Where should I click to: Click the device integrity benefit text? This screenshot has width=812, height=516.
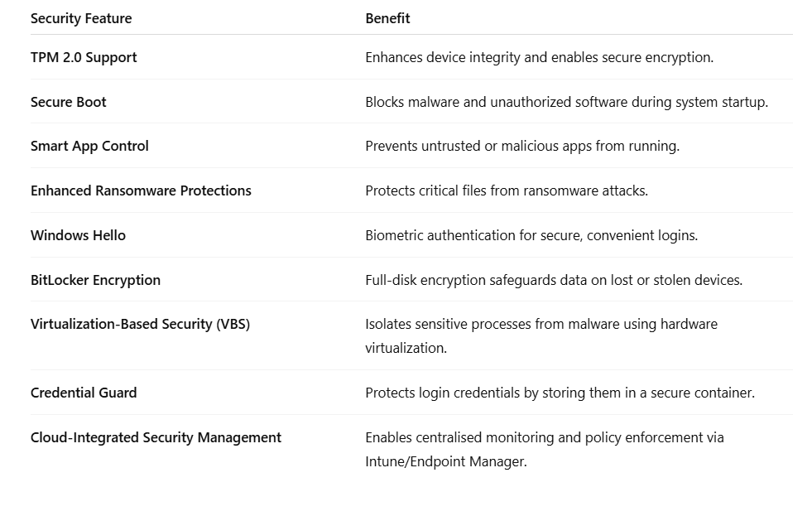click(539, 57)
